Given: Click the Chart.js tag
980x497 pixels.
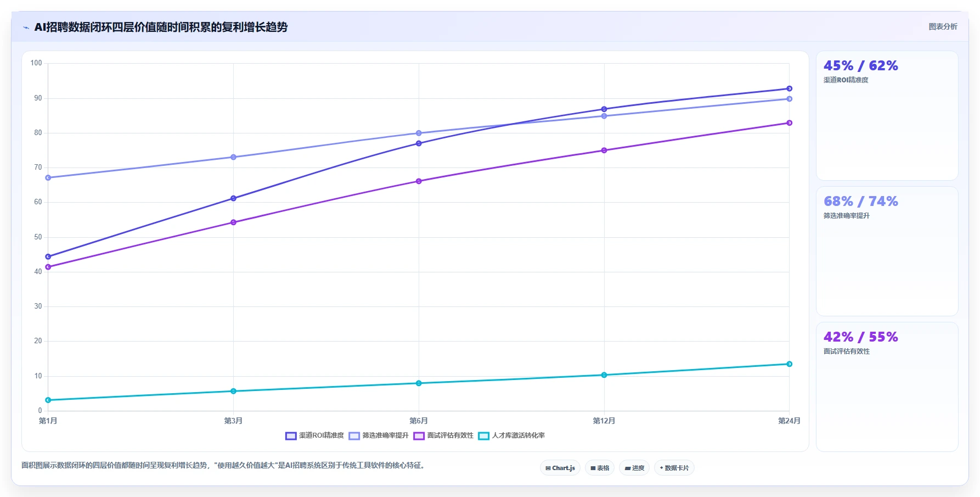Looking at the screenshot, I should click(x=560, y=468).
